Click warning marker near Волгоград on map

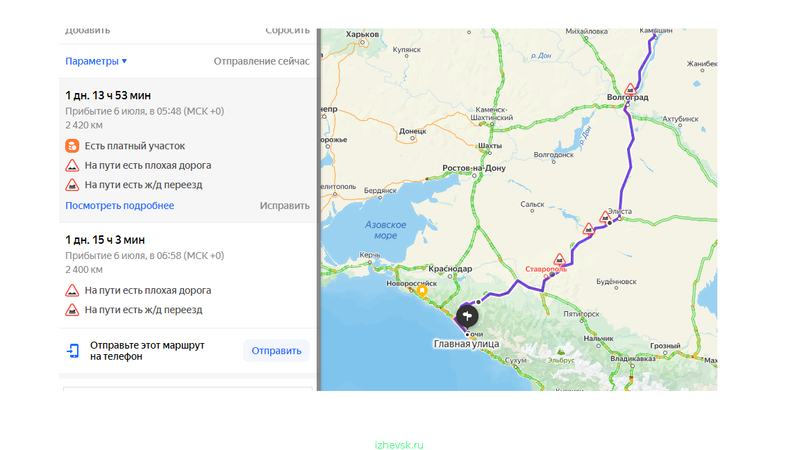pos(631,89)
